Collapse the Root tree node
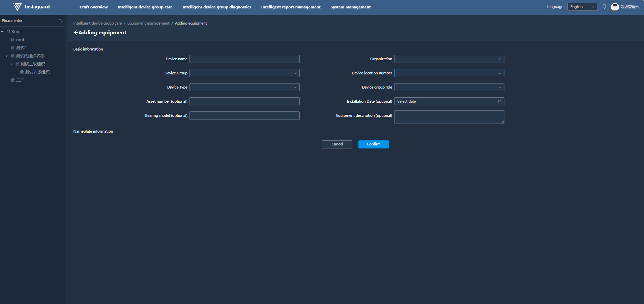Viewport: 644px width, 304px height. 2,32
